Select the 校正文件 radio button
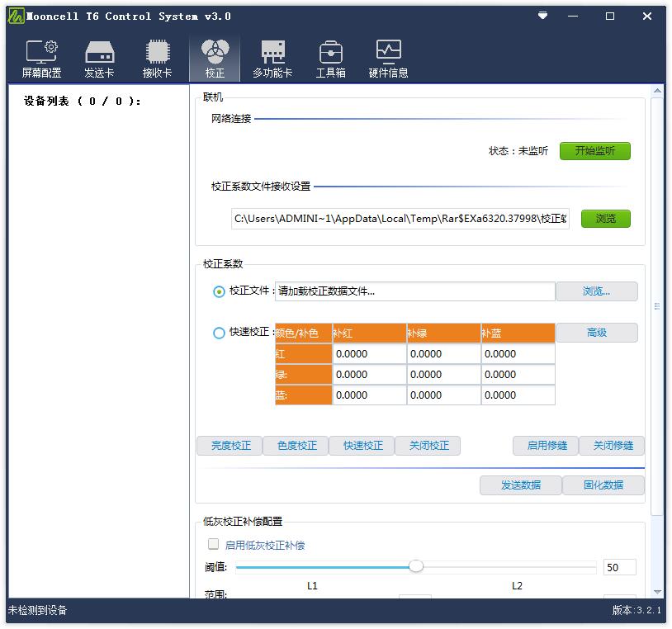Viewport: 672px width, 629px height. click(x=219, y=291)
